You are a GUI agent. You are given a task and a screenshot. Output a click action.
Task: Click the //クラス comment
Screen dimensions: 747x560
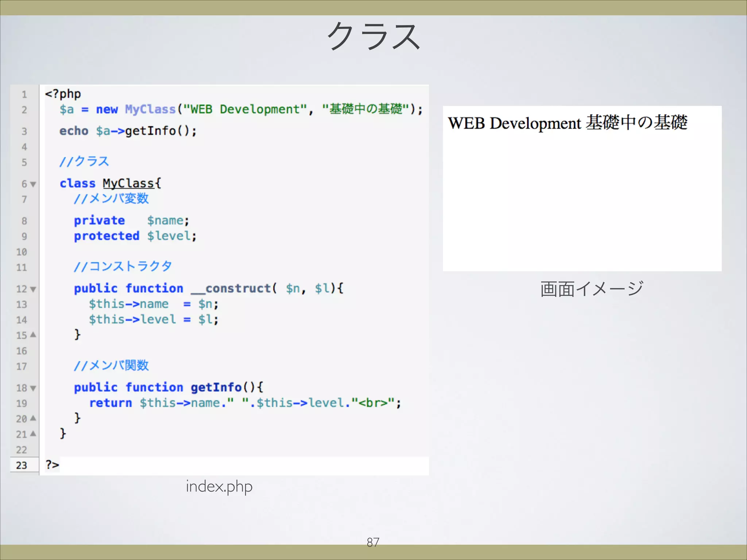84,161
